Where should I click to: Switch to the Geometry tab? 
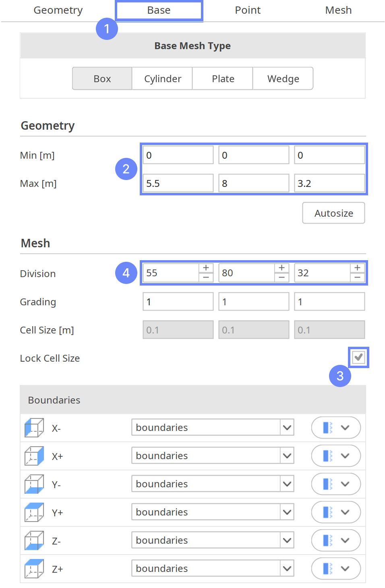(58, 10)
